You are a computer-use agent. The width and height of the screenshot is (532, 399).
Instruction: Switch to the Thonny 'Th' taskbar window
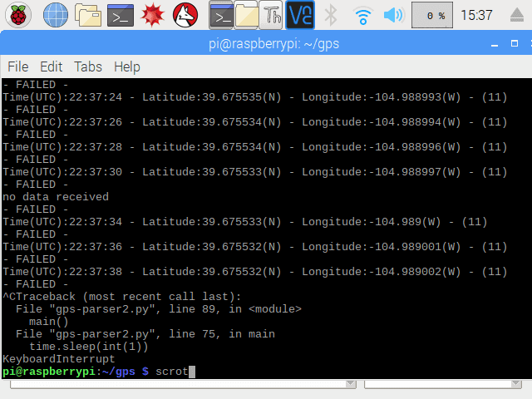click(x=272, y=15)
